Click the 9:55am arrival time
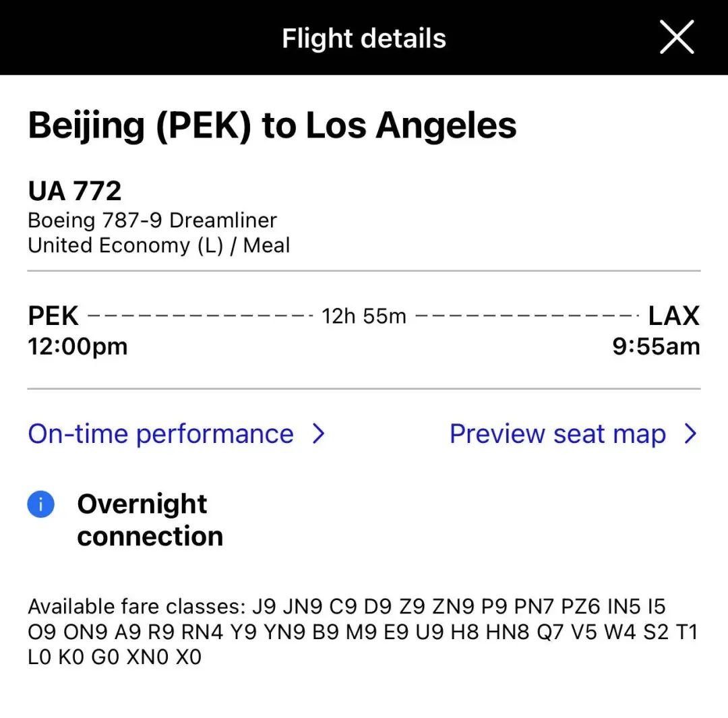The width and height of the screenshot is (728, 718). click(x=656, y=347)
